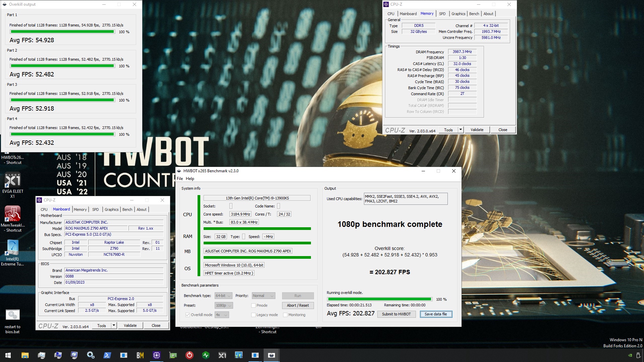Viewport: 644px width, 362px height.
Task: Expand the Overkill 4x multiplier dropdown
Action: point(222,315)
